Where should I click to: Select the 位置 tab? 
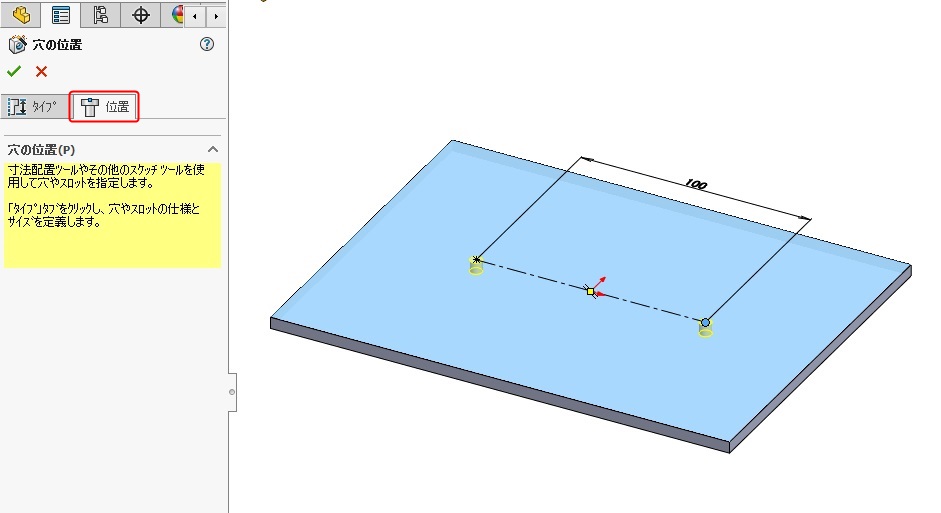pyautogui.click(x=105, y=106)
